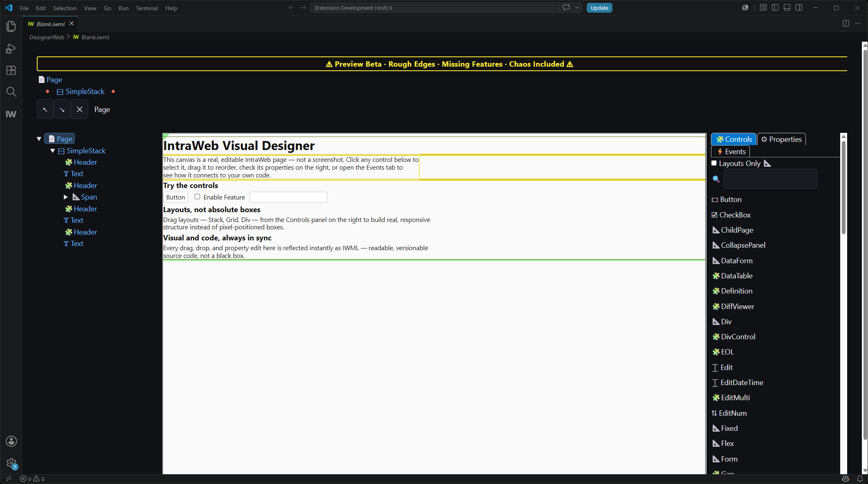Open the Selection menu
868x484 pixels.
pyautogui.click(x=65, y=8)
